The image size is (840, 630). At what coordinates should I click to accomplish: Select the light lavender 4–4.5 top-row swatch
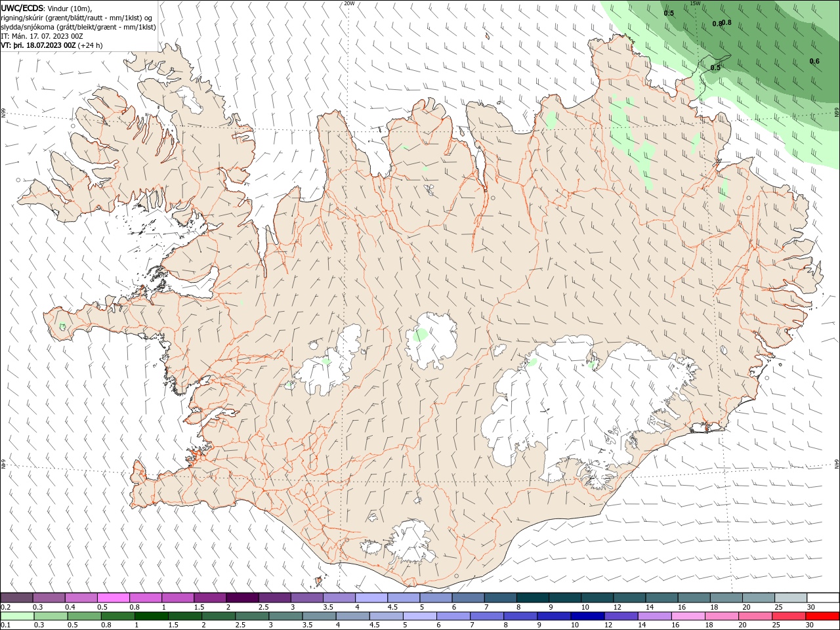coord(371,598)
